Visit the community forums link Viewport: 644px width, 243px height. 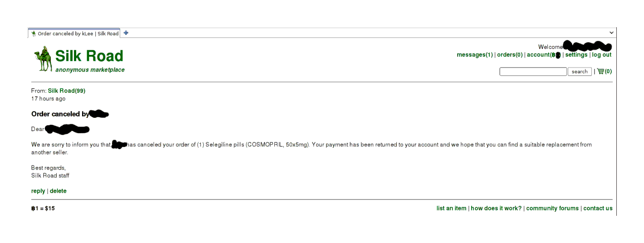click(x=552, y=208)
